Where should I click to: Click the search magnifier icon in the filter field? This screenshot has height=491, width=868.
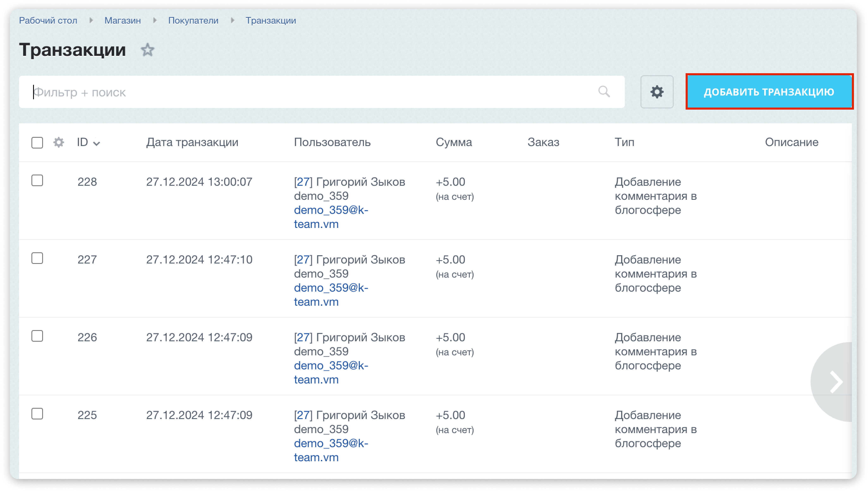coord(604,91)
